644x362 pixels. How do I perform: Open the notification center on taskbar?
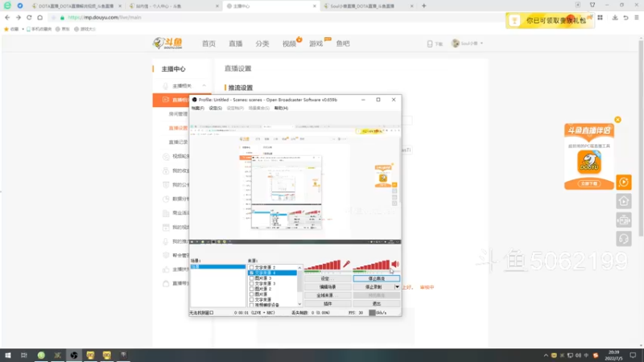[x=633, y=355]
